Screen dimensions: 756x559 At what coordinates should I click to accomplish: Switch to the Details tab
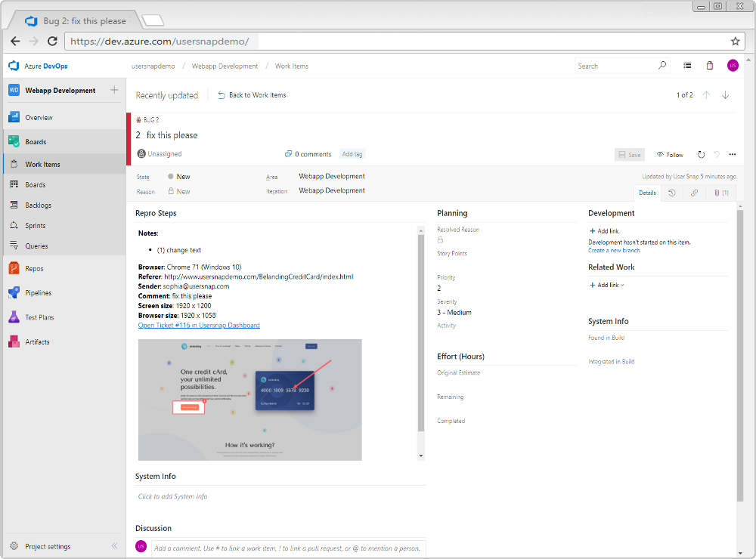coord(647,193)
